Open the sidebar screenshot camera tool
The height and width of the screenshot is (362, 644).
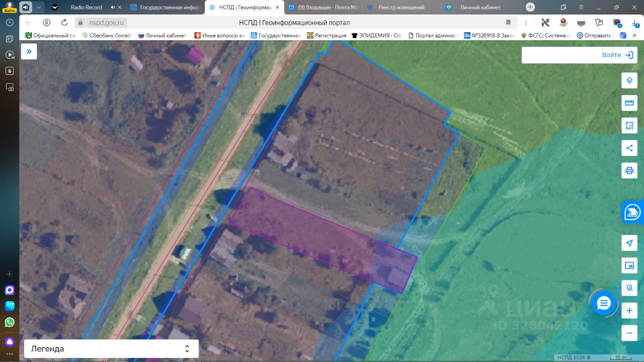10,87
